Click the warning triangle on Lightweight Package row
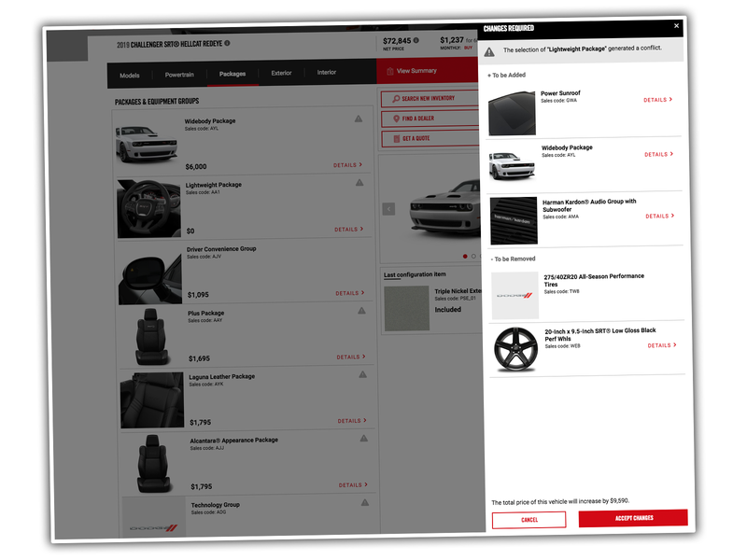The width and height of the screenshot is (747, 560). pos(359,182)
